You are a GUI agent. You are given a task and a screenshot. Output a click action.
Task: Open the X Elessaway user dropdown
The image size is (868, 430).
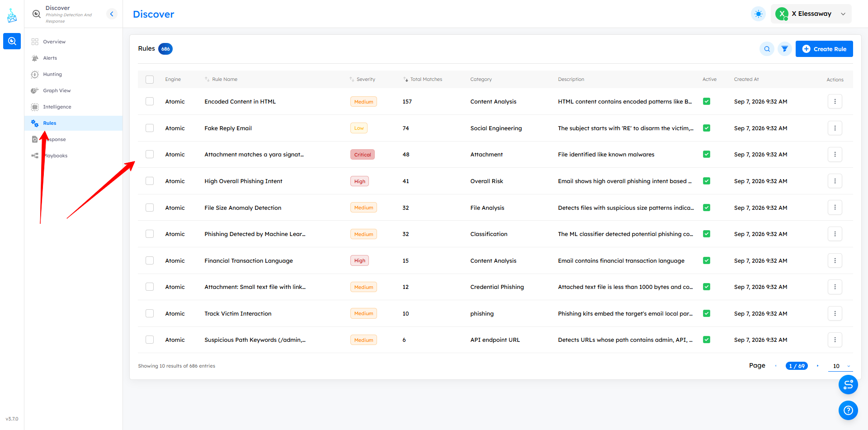(x=811, y=14)
